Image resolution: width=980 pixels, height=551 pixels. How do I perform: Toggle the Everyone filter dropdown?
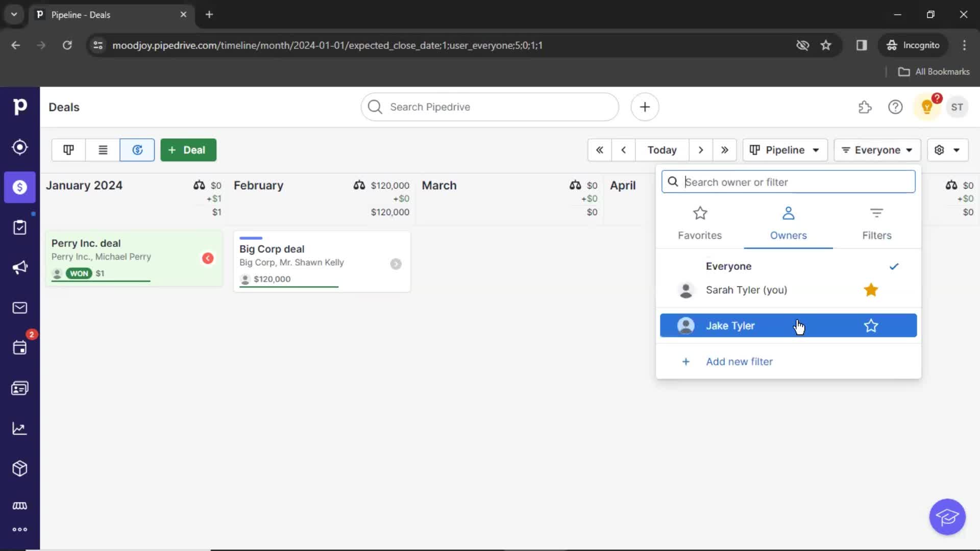tap(877, 150)
